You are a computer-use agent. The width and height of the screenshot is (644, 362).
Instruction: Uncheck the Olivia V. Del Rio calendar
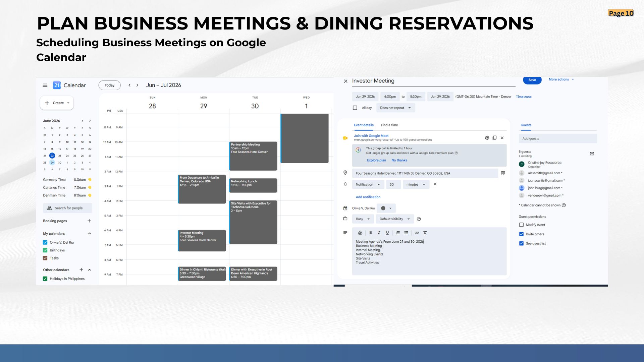coord(45,242)
